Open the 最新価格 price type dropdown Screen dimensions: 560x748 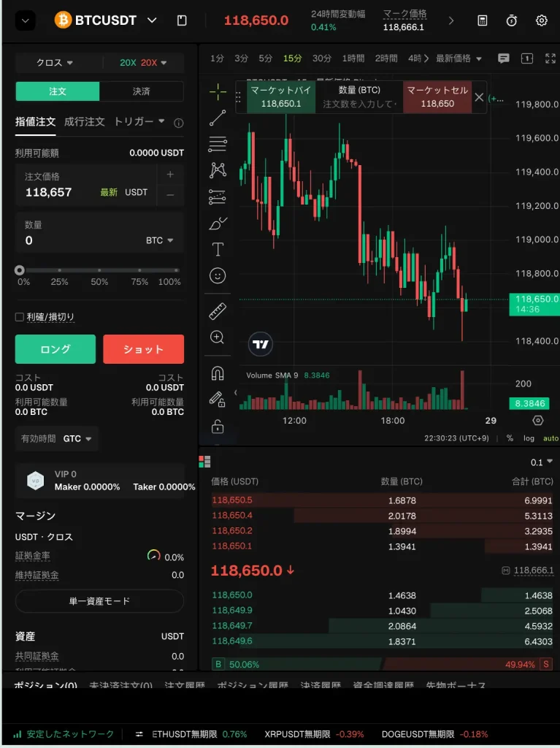click(459, 58)
